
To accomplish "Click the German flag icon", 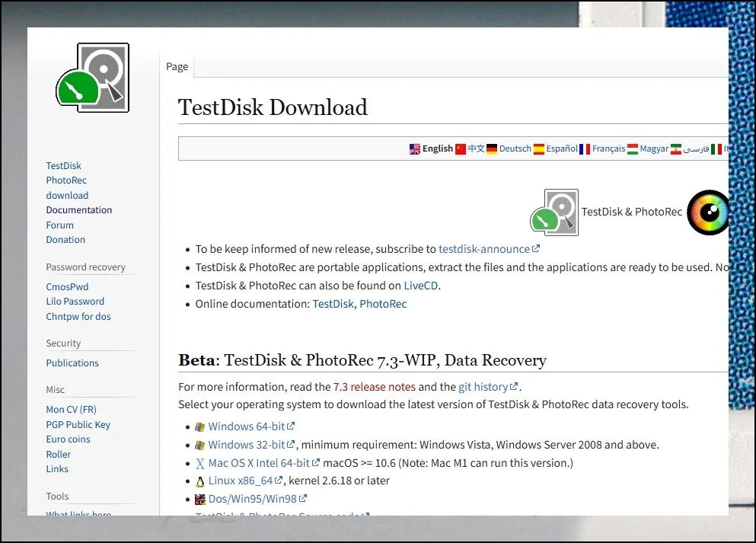I will (493, 149).
